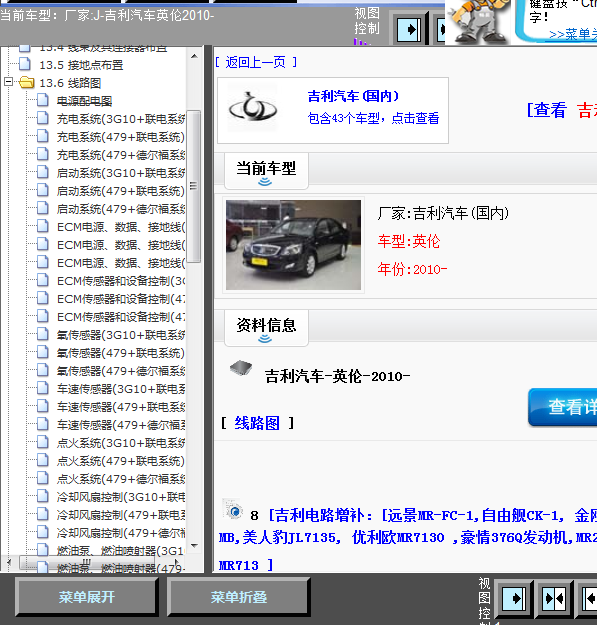This screenshot has height=625, width=597.
Task: Click top 视图控制 right-arrow view button
Action: coord(410,29)
